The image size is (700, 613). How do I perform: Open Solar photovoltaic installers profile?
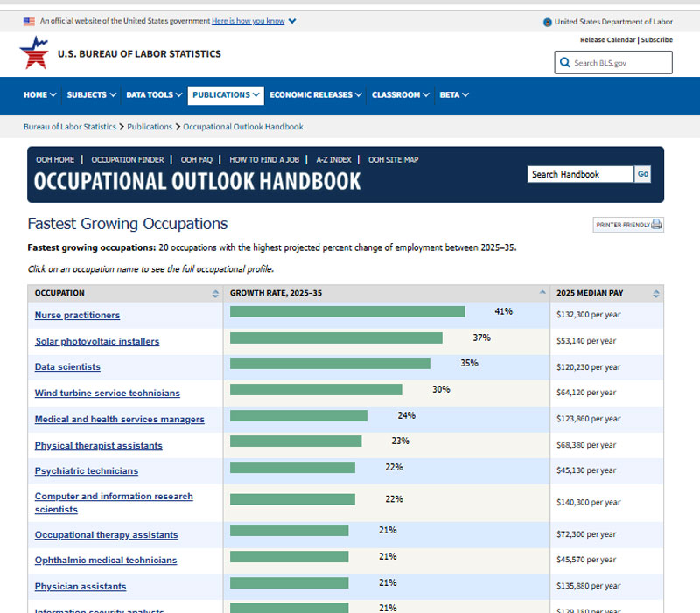click(x=97, y=341)
